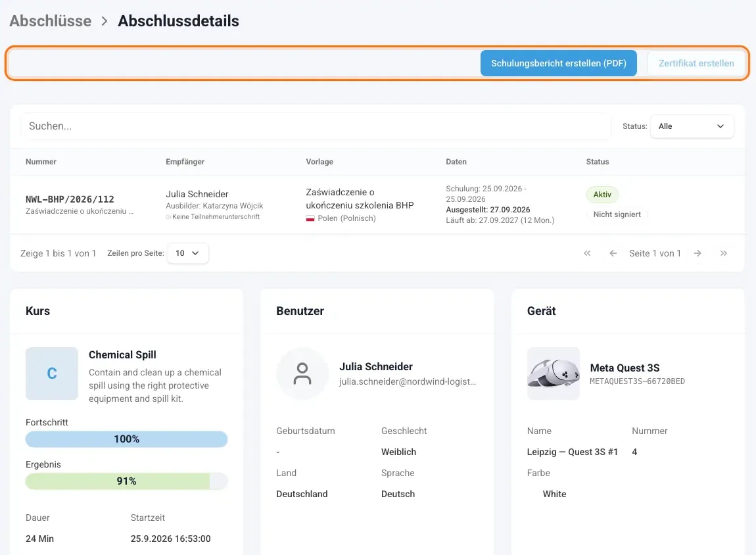Click the Zertifikat erstellen button
Viewport: 756px width, 555px height.
pos(696,63)
